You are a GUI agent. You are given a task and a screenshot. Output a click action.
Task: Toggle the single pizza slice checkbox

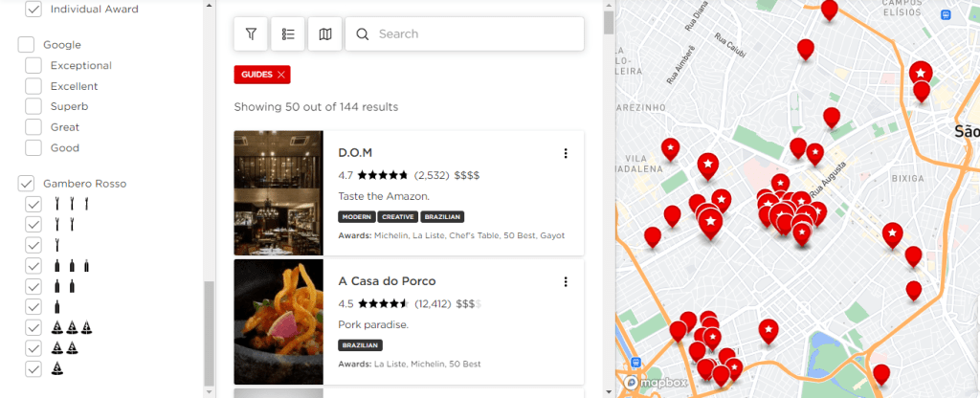point(33,368)
